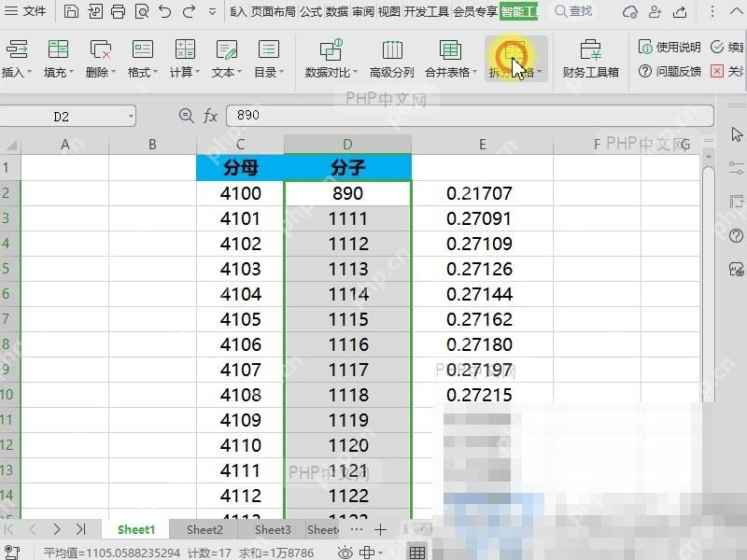Toggle the eye protection mode icon
Image resolution: width=747 pixels, height=560 pixels.
coord(345,553)
